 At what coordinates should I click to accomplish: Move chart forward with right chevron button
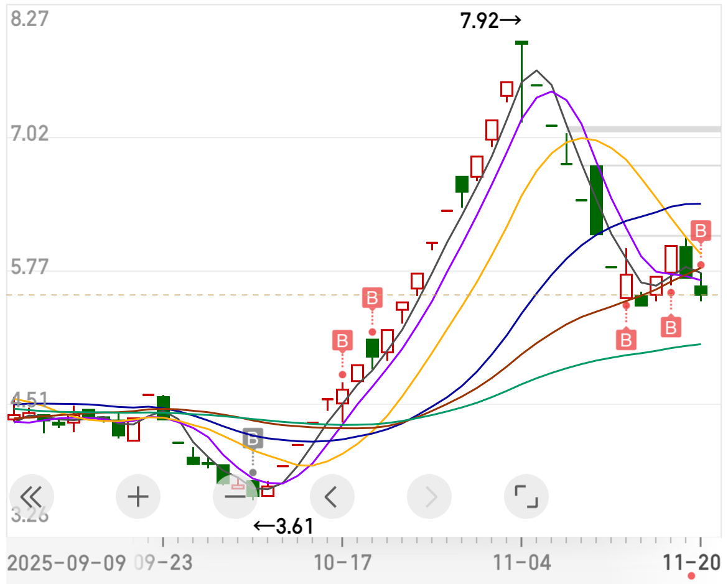click(x=429, y=496)
